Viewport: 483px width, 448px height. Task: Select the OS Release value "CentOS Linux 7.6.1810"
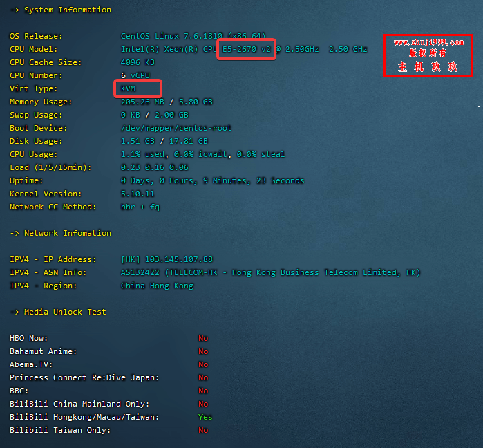coord(171,36)
